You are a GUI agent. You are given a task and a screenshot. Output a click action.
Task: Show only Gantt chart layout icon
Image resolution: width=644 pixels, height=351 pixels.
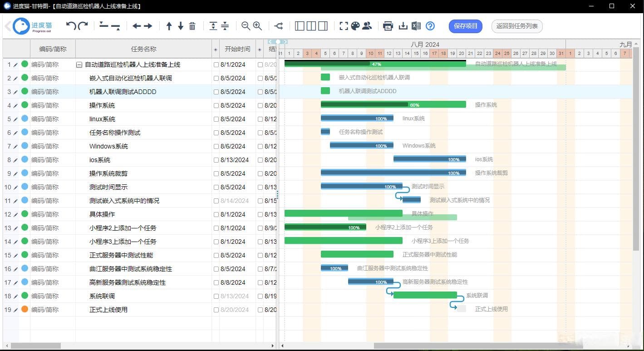tap(323, 26)
